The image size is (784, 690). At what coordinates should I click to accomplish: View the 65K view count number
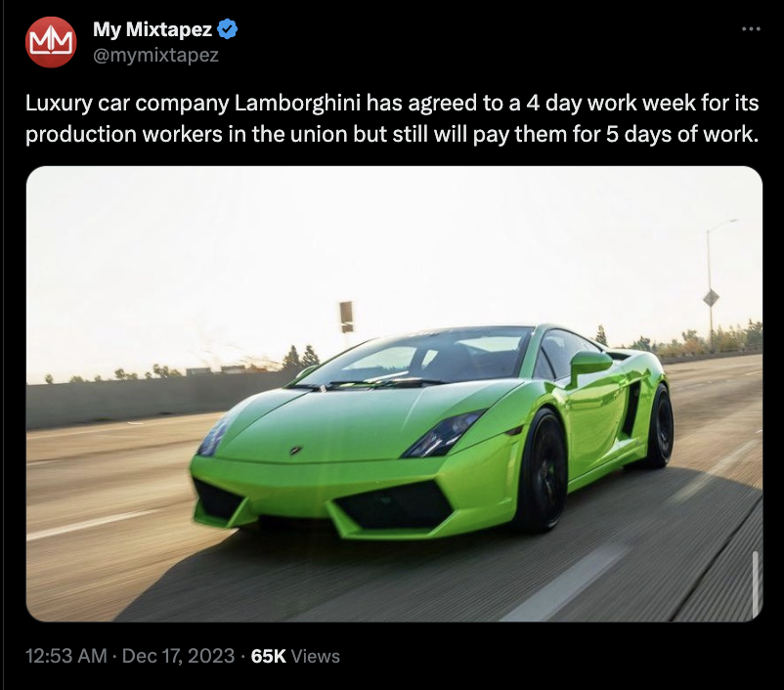click(269, 656)
